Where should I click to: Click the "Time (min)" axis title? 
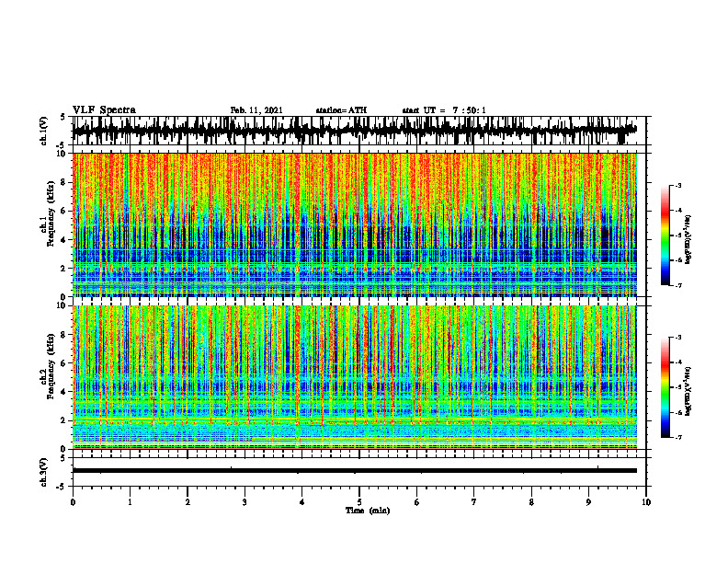tap(368, 511)
